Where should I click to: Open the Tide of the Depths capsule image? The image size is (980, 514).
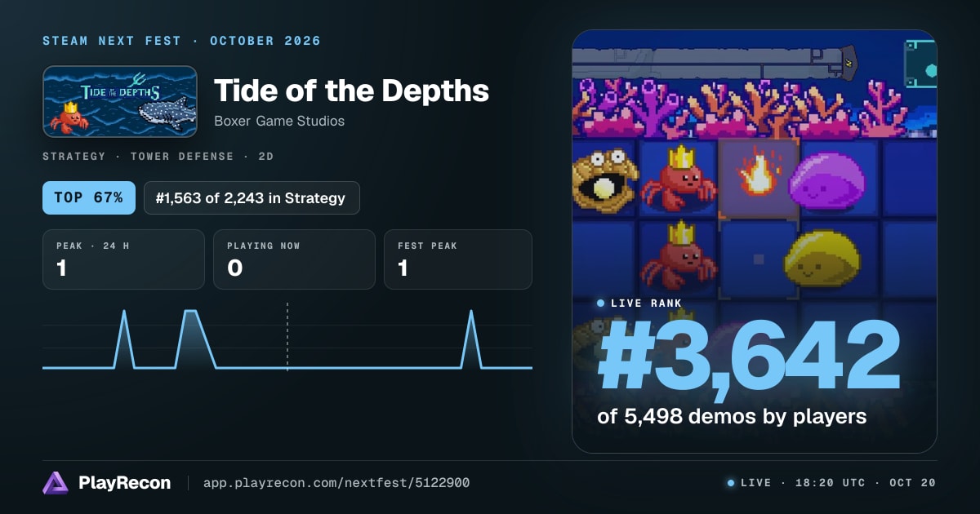click(120, 101)
